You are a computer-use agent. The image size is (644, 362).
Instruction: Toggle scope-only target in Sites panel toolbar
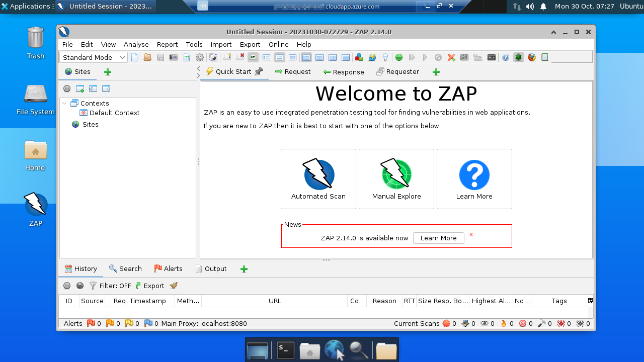(x=67, y=88)
